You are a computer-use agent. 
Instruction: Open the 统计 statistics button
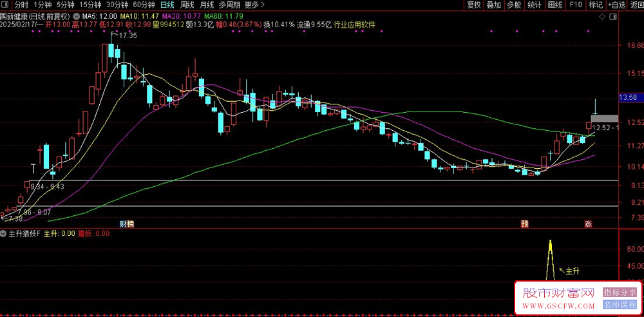coord(535,5)
